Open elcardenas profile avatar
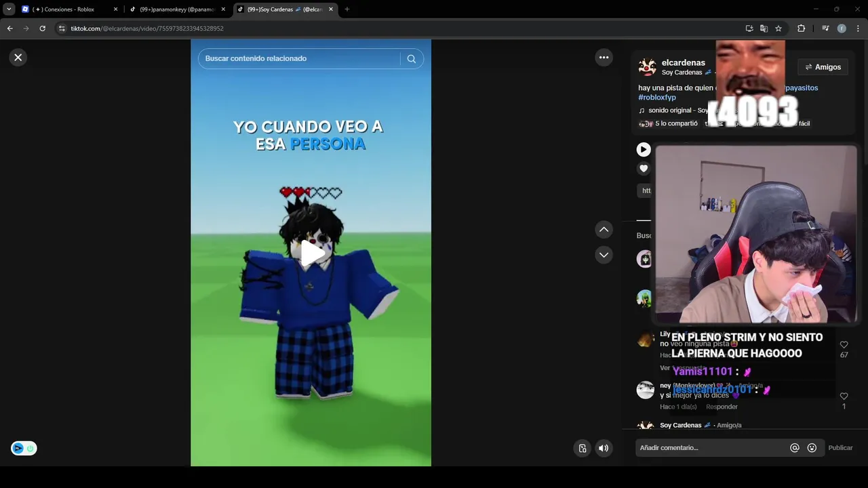 (647, 67)
